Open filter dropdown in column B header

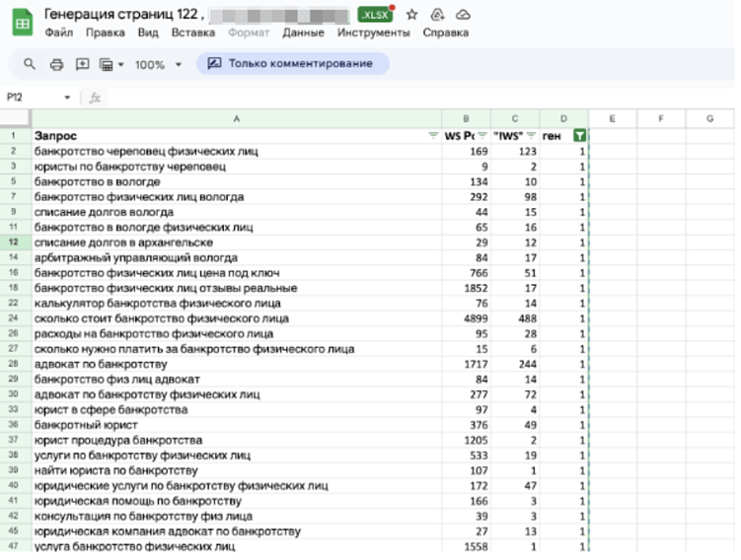pos(482,135)
